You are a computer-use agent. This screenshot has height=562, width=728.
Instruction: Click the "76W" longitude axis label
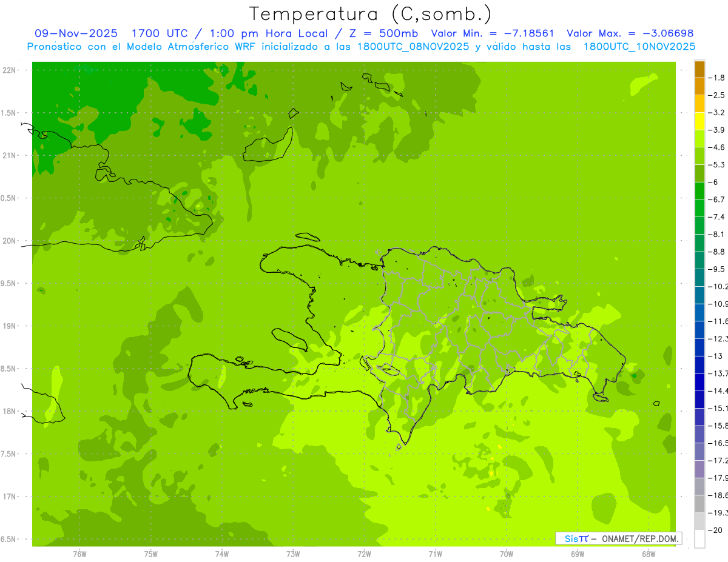[x=79, y=554]
